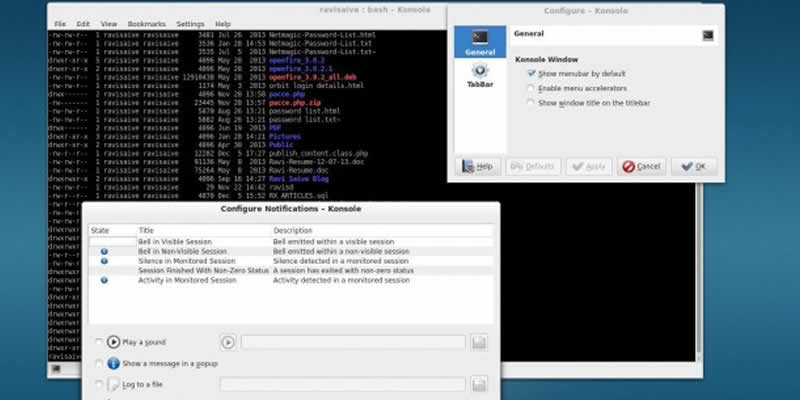Open the Bookmarks menu in Konsole

146,24
